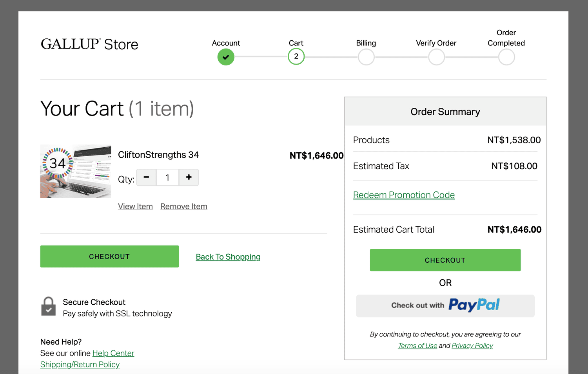Click the Order Completed step circle
Viewport: 588px width, 374px height.
pyautogui.click(x=506, y=57)
